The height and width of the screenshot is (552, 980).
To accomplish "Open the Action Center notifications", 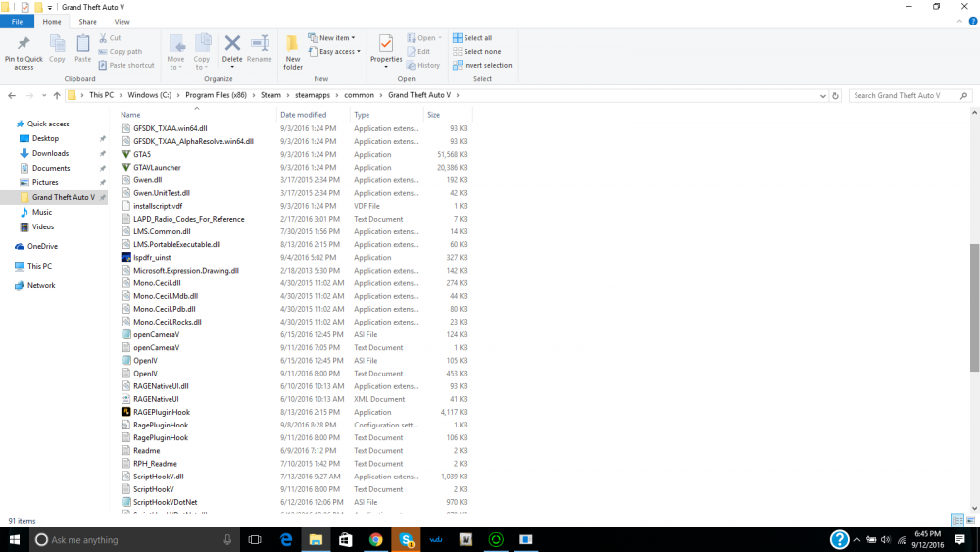I will [x=959, y=539].
